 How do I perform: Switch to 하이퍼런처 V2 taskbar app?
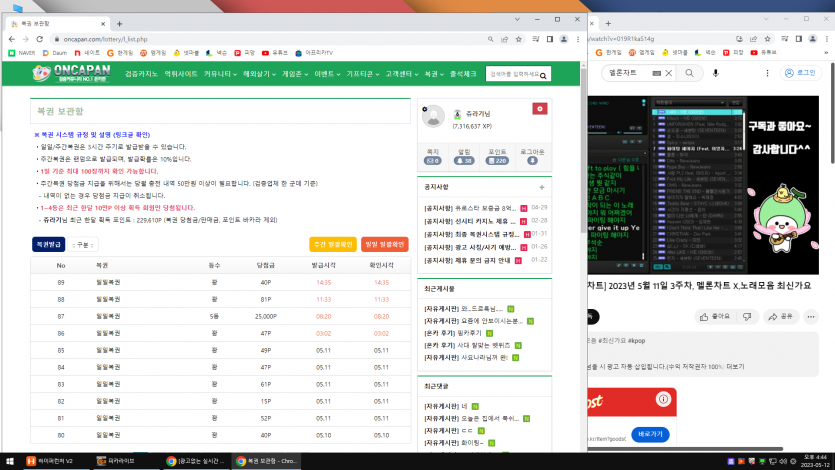pos(51,461)
